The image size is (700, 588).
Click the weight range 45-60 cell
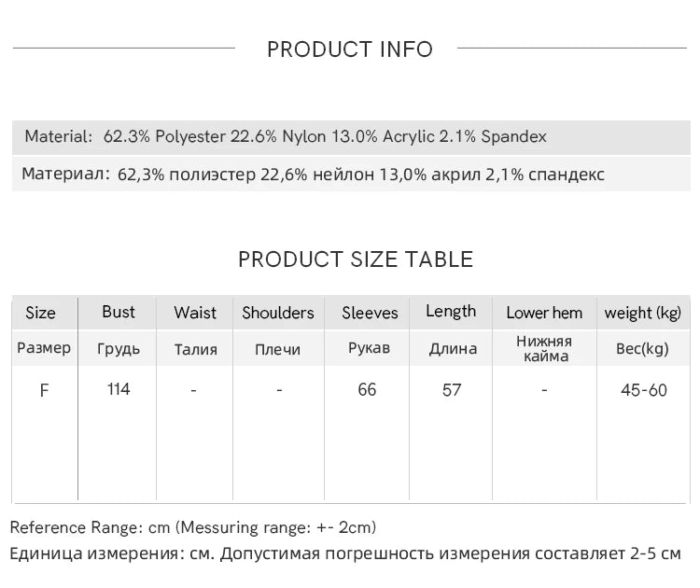click(644, 390)
